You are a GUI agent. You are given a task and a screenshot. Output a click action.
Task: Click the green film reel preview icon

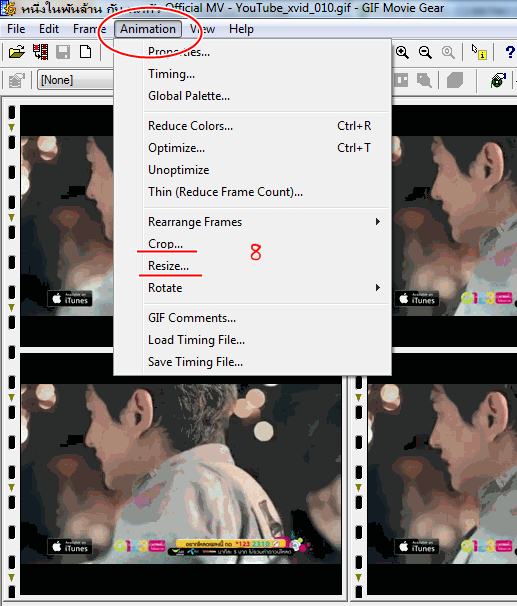(x=498, y=80)
